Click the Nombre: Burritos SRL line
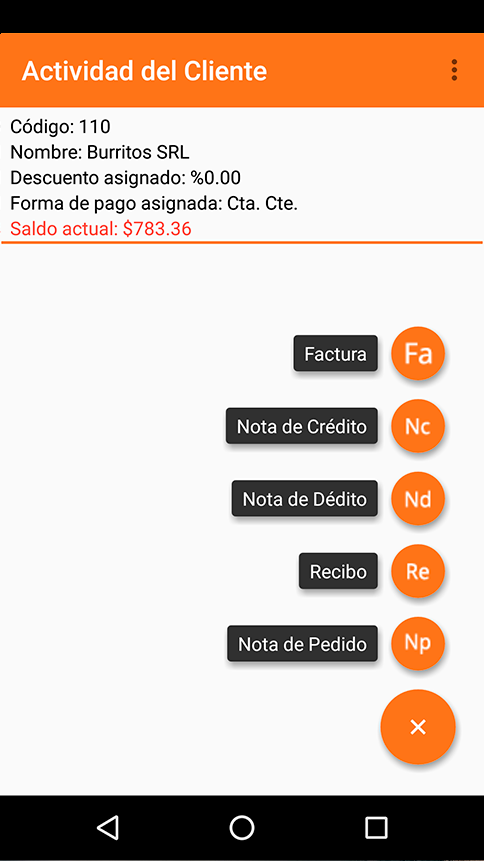484x861 pixels. pos(100,152)
